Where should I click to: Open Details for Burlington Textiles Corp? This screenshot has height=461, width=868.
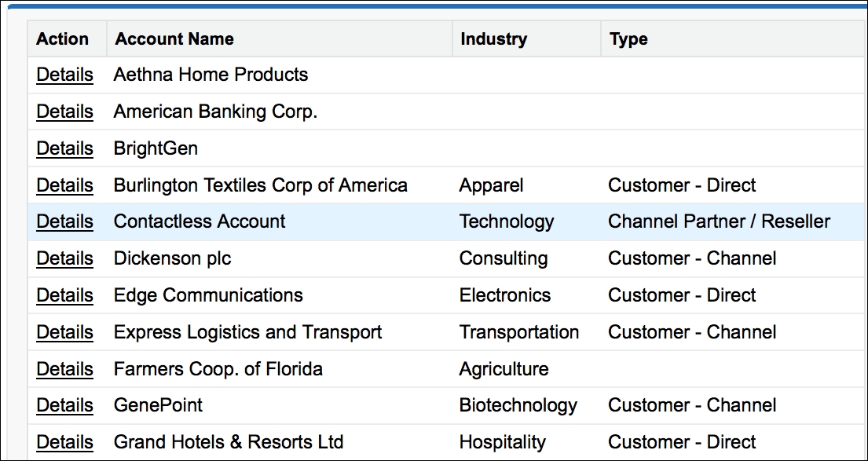pyautogui.click(x=64, y=186)
